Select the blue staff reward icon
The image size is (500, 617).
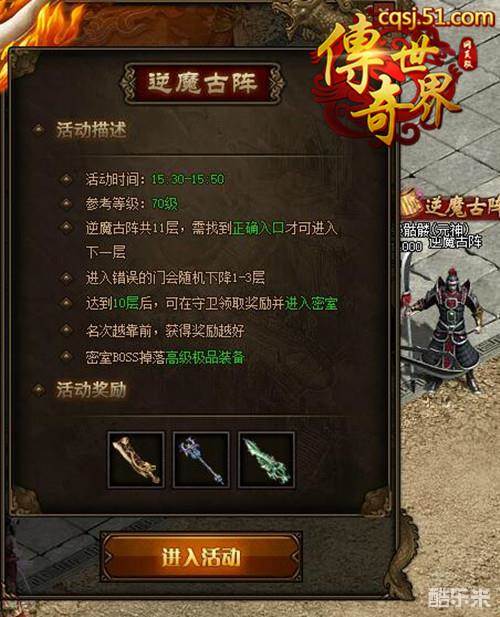pyautogui.click(x=201, y=460)
